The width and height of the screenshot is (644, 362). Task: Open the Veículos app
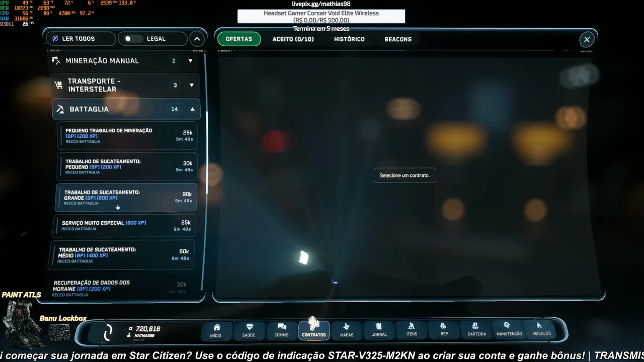pyautogui.click(x=541, y=328)
